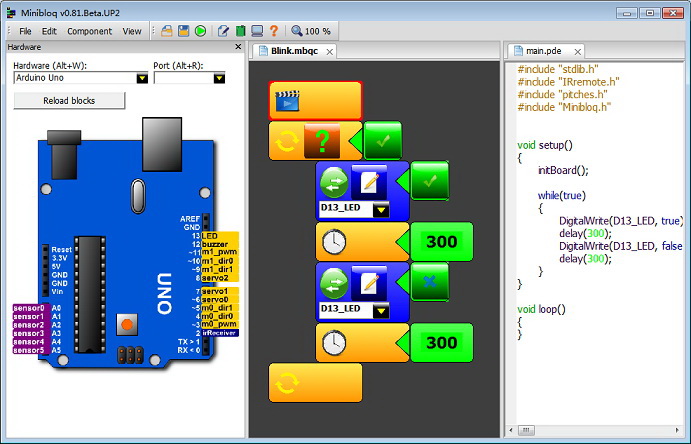Click the Open file toolbar icon

click(x=167, y=31)
